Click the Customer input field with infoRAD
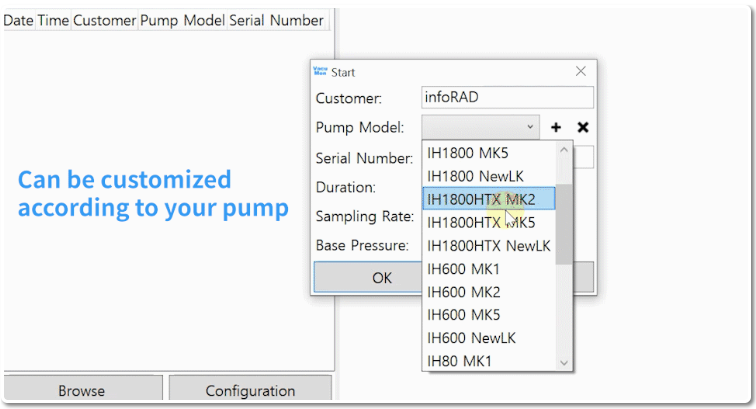 tap(507, 97)
